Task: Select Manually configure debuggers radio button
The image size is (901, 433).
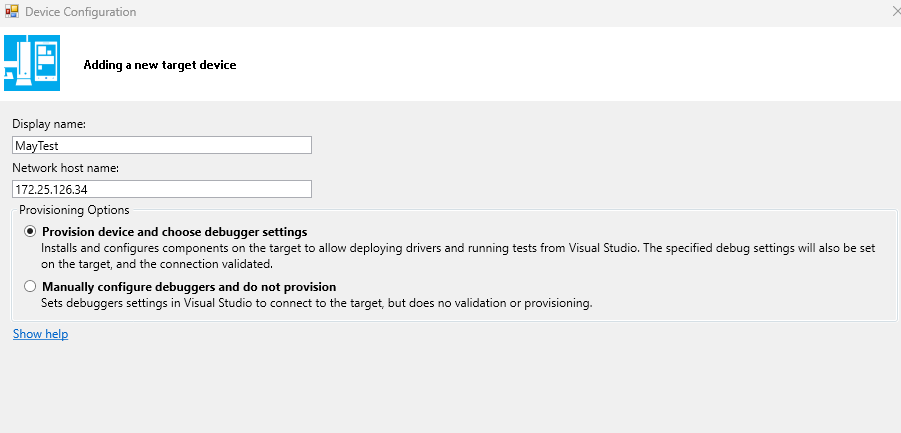Action: 30,286
